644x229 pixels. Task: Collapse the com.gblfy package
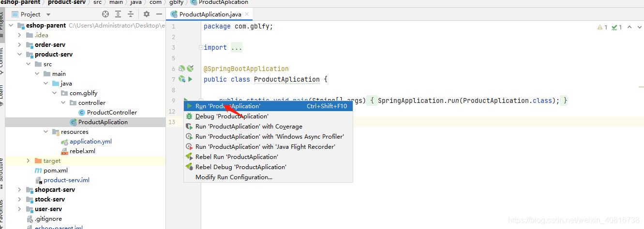(x=54, y=93)
